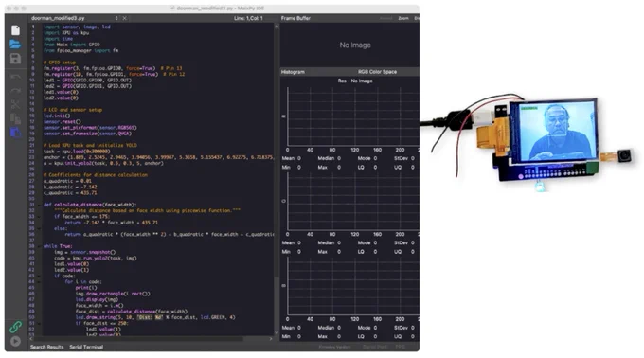This screenshot has height=358, width=644.
Task: Save the script with the floppy disk icon
Action: (x=15, y=59)
